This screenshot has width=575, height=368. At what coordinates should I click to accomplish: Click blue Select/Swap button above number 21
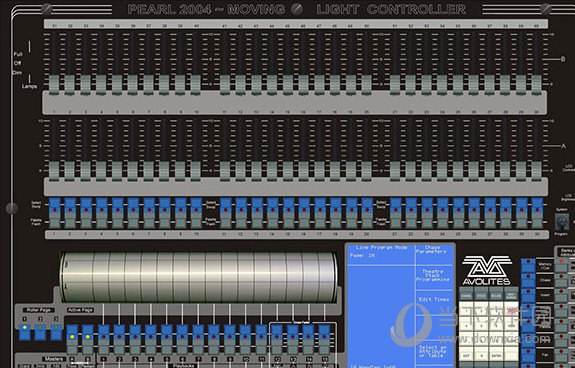(396, 206)
